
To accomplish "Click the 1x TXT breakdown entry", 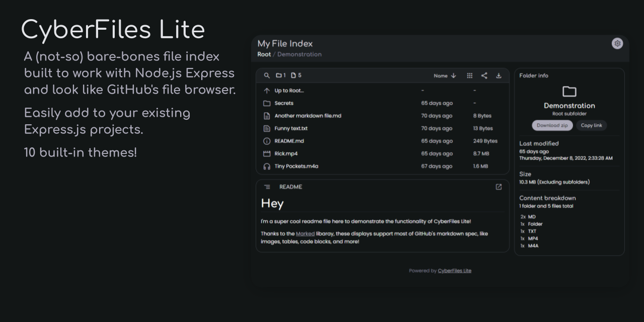I will tap(528, 231).
